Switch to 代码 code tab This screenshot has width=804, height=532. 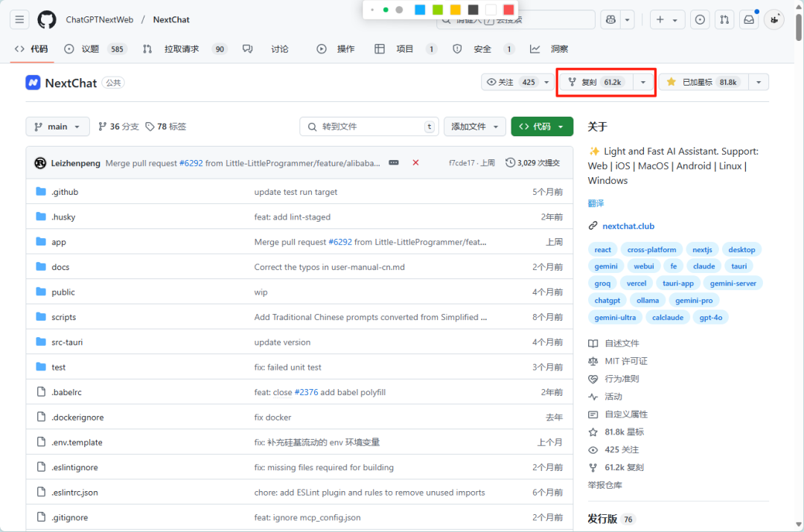(x=32, y=48)
